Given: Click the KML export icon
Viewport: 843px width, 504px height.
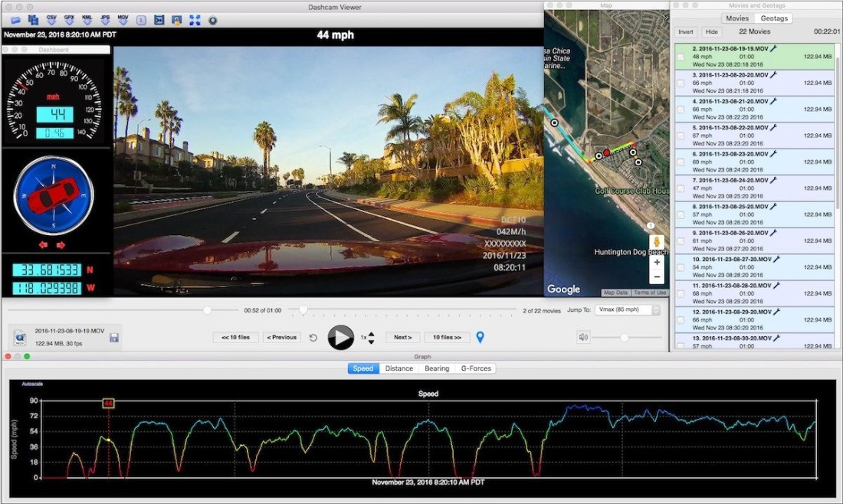Looking at the screenshot, I should point(87,19).
